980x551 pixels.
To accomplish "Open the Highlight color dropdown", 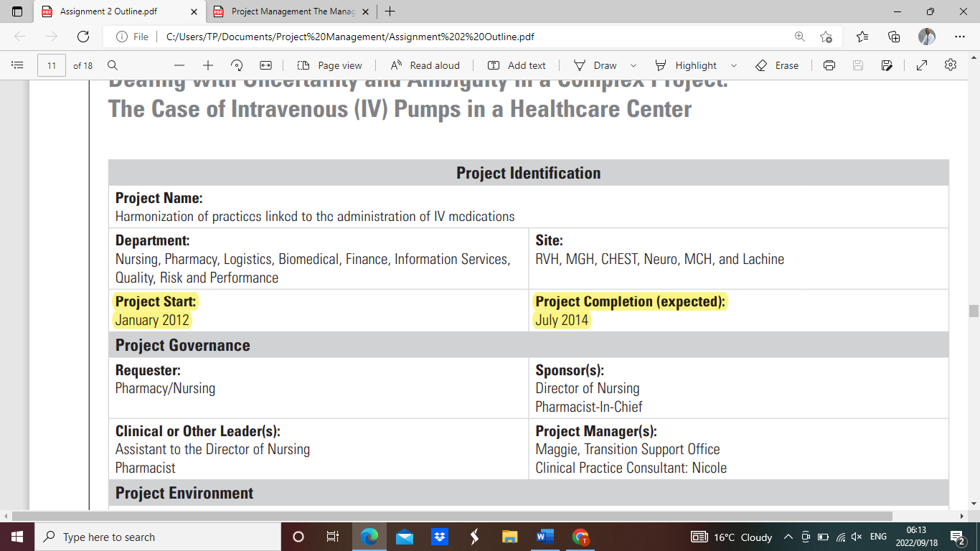I will point(734,65).
